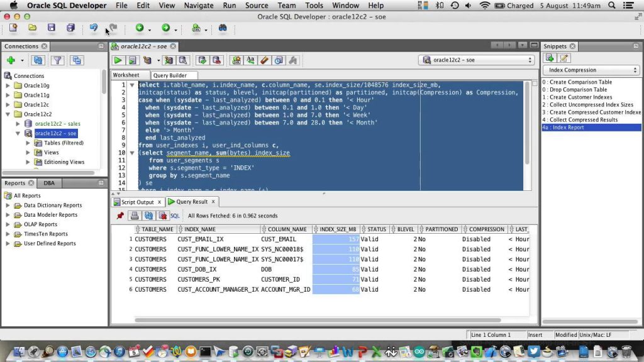The width and height of the screenshot is (644, 362).
Task: Click the green Forward navigation icon
Action: click(165, 28)
